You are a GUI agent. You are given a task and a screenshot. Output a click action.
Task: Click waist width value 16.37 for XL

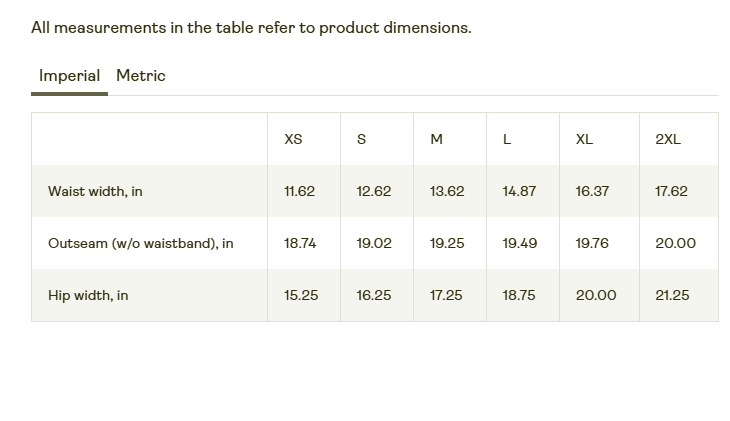pos(592,191)
